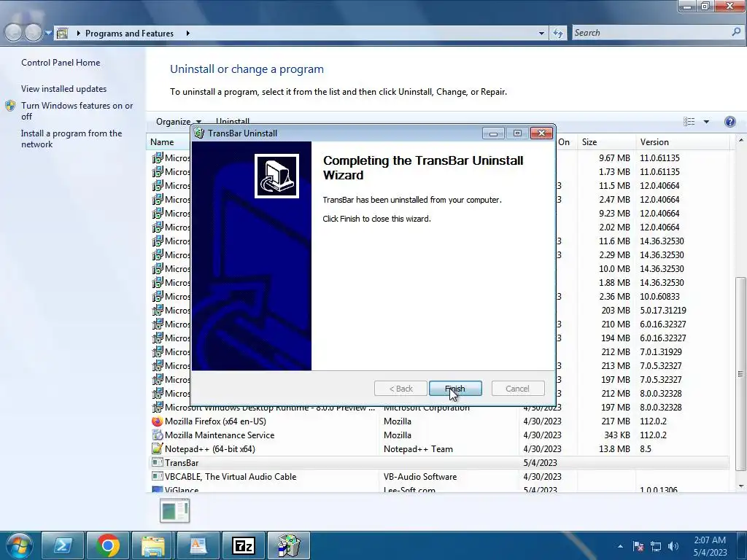The height and width of the screenshot is (560, 747).
Task: Open the Action Center flag icon
Action: (x=638, y=546)
